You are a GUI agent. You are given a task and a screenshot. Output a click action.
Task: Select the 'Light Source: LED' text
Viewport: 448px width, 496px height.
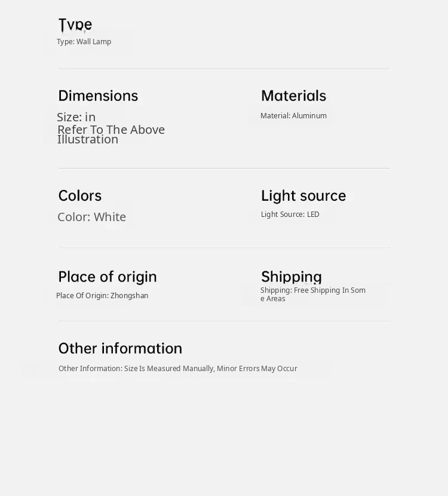click(290, 215)
